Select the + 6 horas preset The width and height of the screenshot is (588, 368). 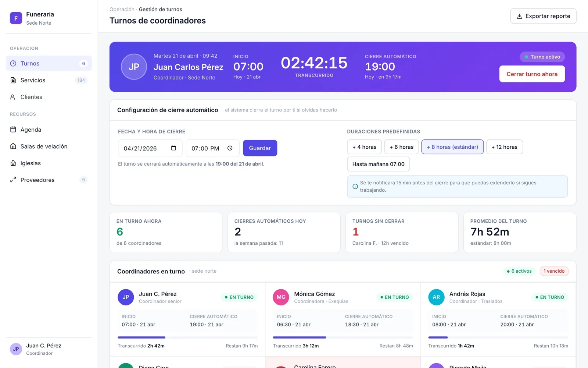tap(401, 147)
